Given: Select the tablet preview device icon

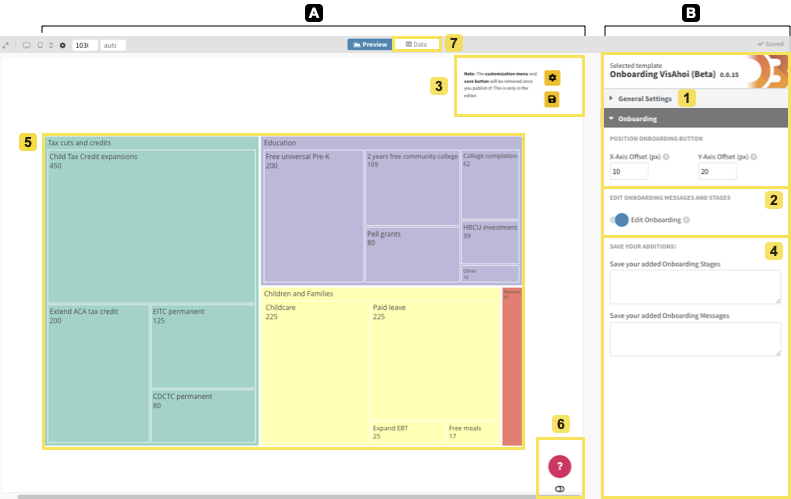Looking at the screenshot, I should (x=39, y=45).
